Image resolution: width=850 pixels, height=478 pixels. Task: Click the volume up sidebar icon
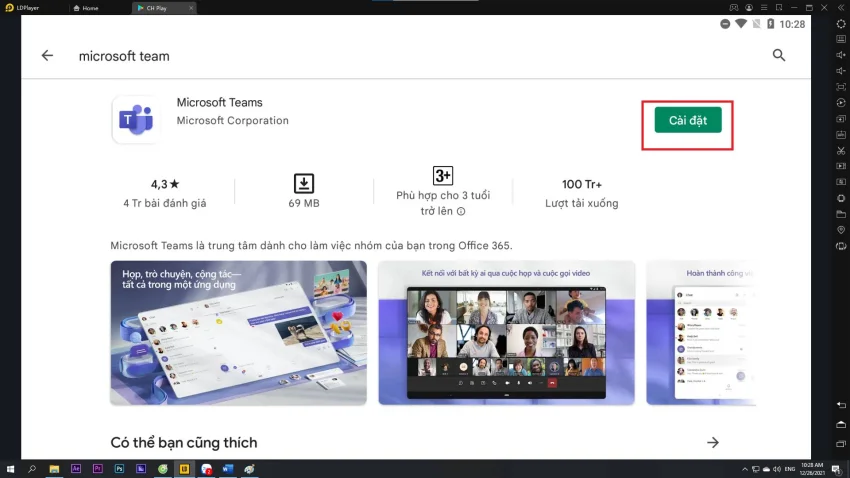(841, 55)
